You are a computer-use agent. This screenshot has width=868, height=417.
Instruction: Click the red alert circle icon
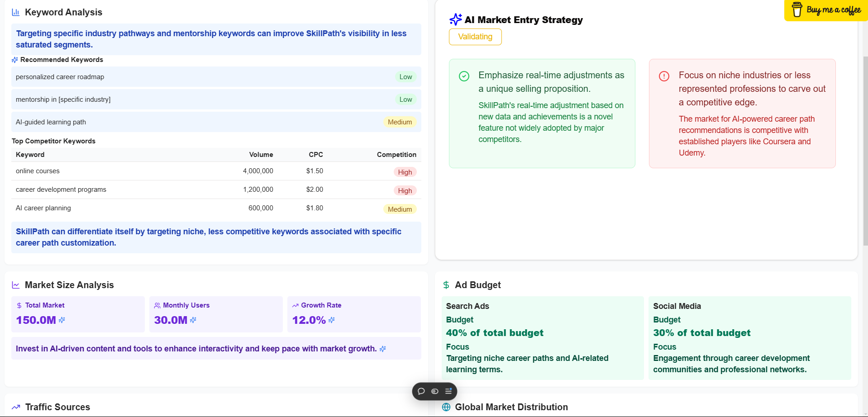tap(664, 76)
